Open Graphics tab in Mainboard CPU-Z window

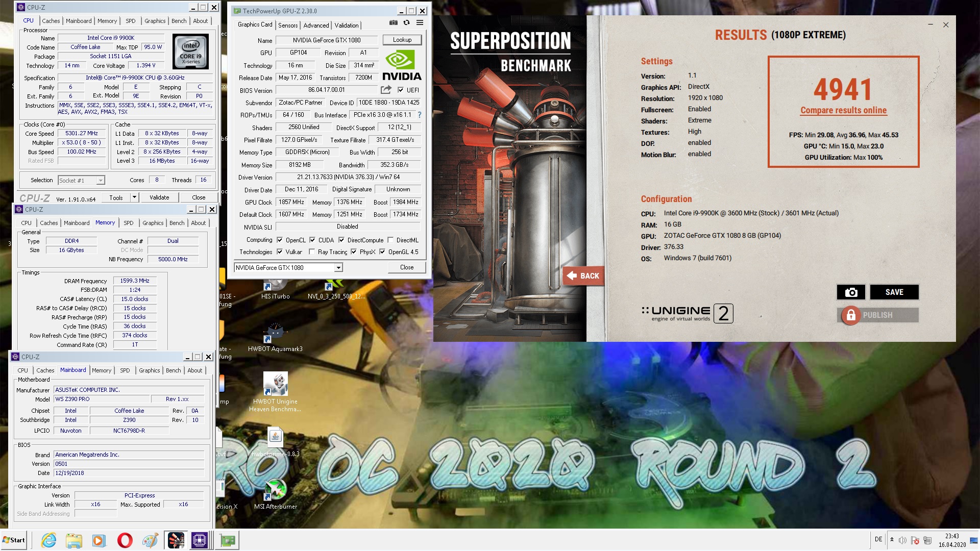(x=150, y=370)
